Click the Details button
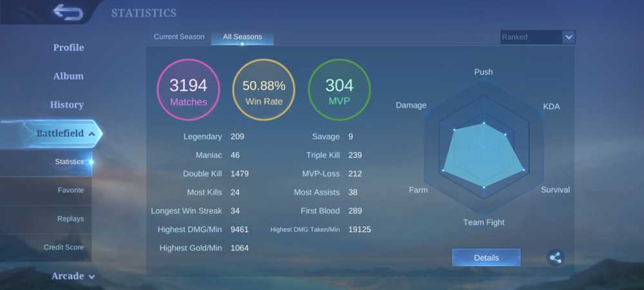 [x=486, y=258]
